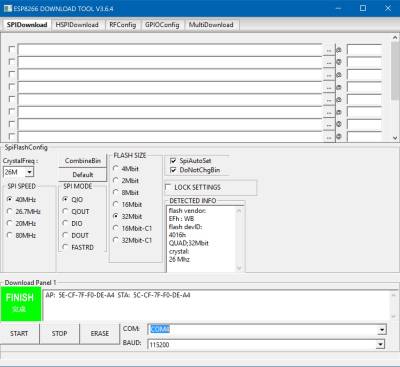Click the second row address offset field

click(364, 62)
